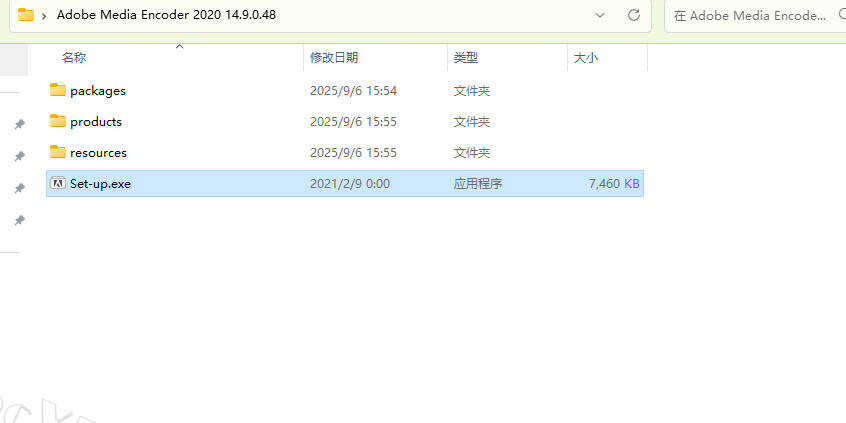Click the 应用程序 type of Set-up.exe
The height and width of the screenshot is (423, 846).
click(478, 184)
